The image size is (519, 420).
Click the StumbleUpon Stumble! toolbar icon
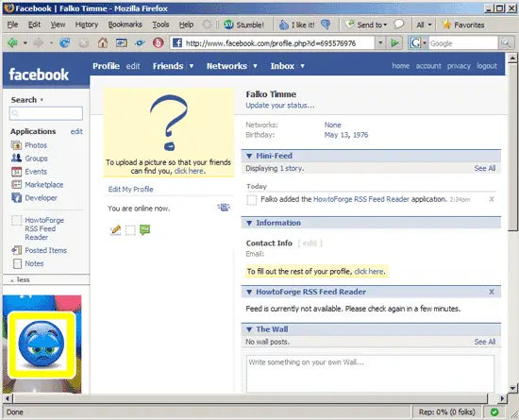click(228, 25)
